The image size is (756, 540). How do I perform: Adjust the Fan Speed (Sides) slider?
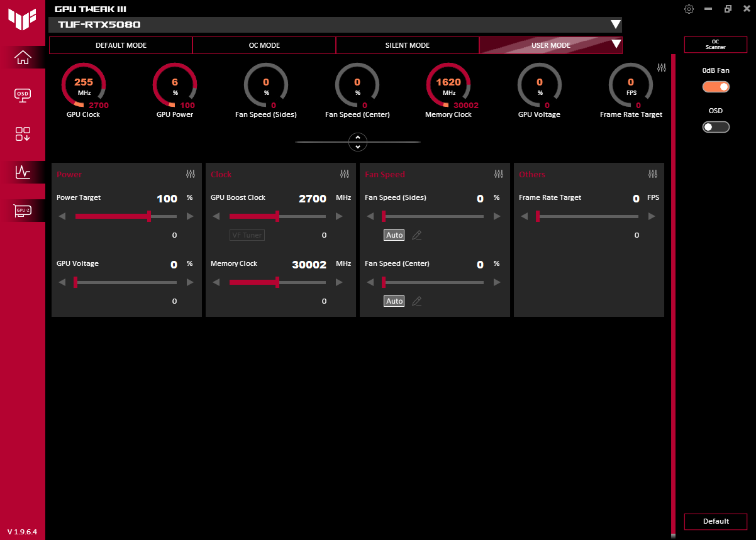click(433, 216)
